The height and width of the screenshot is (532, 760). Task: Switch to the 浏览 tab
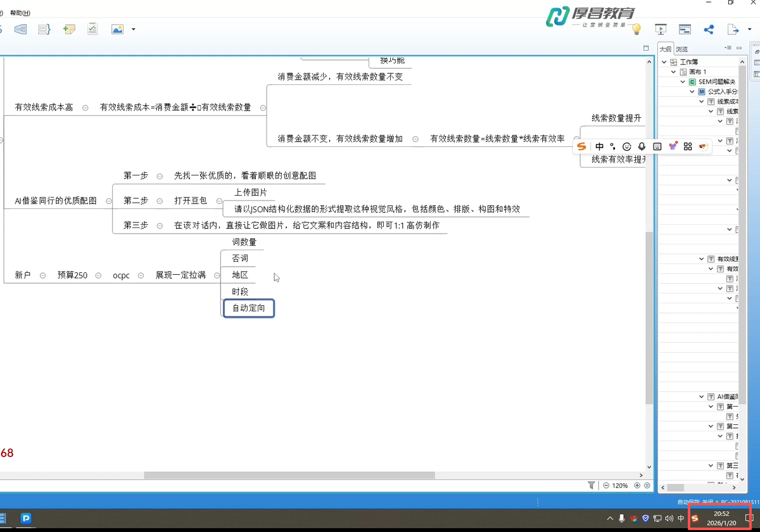coord(681,49)
